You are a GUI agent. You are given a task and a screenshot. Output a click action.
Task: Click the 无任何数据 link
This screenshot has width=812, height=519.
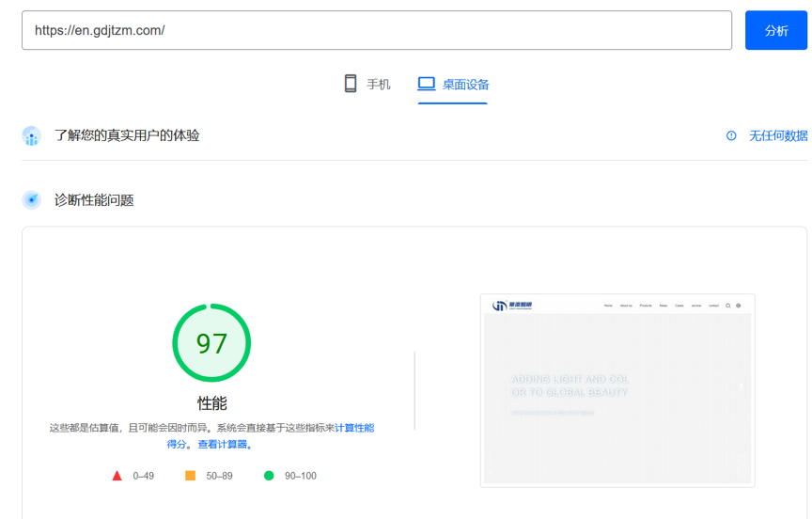[777, 135]
